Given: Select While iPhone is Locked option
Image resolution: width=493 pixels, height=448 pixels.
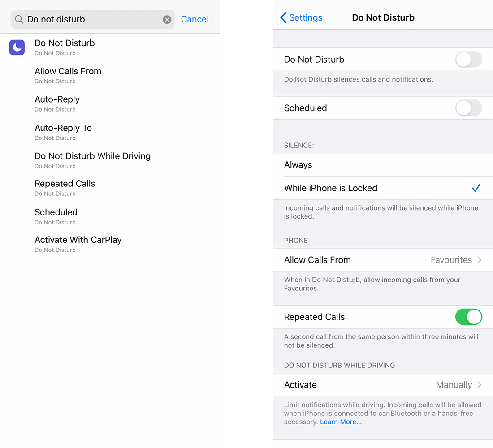Looking at the screenshot, I should (x=383, y=188).
